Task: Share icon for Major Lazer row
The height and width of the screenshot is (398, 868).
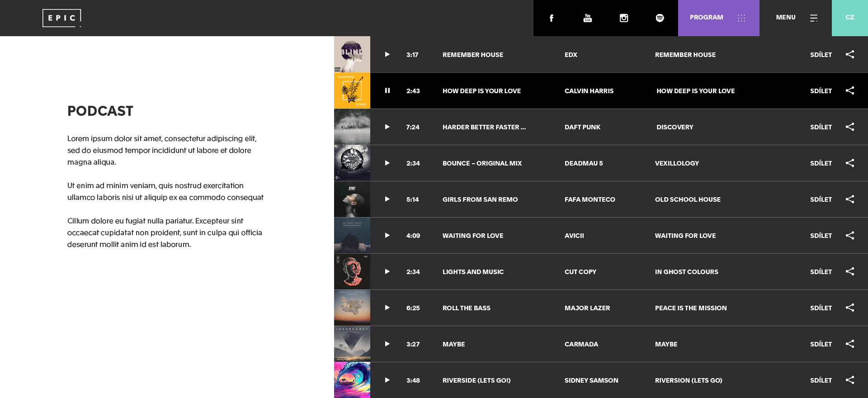Action: click(x=850, y=308)
